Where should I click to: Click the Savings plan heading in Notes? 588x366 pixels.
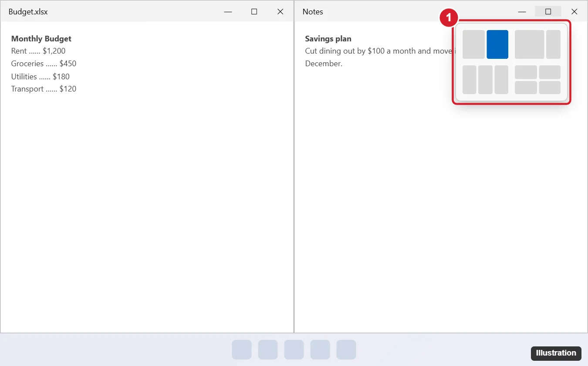point(328,39)
